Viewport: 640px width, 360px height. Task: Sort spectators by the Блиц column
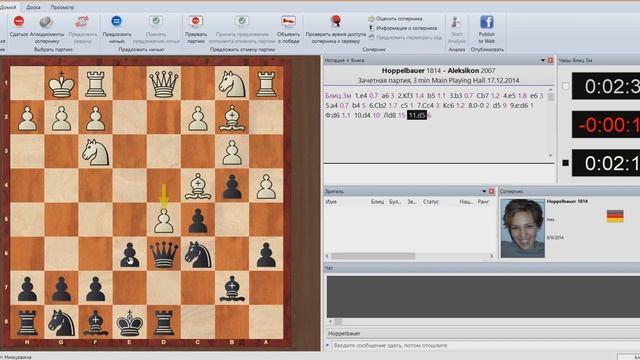point(377,202)
